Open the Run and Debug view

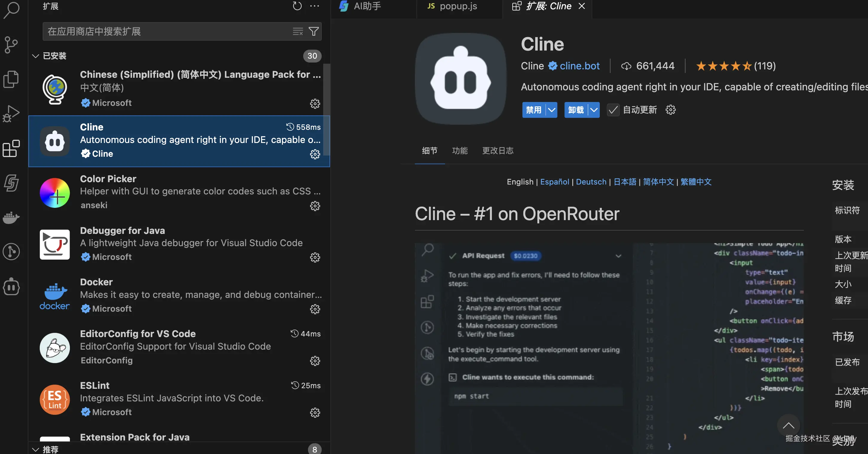(x=11, y=113)
